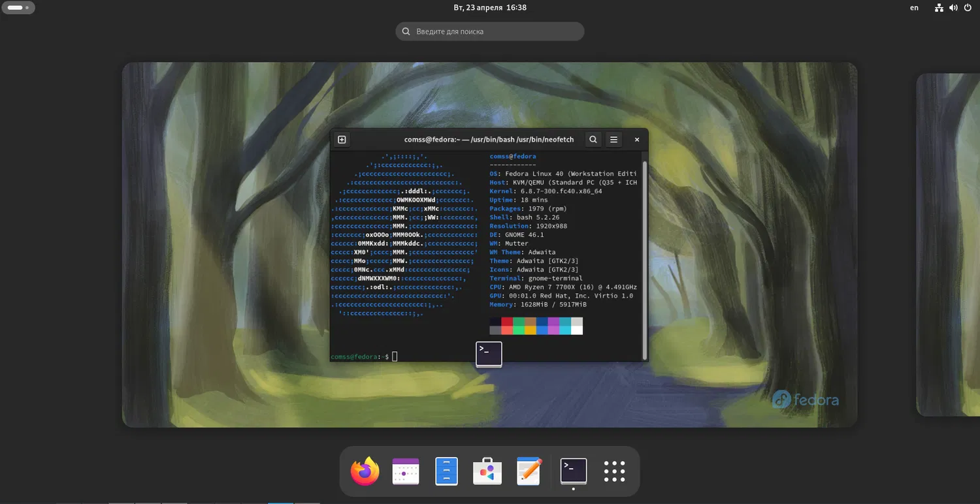Click the volume speaker icon
Image resolution: width=980 pixels, height=504 pixels.
(953, 8)
